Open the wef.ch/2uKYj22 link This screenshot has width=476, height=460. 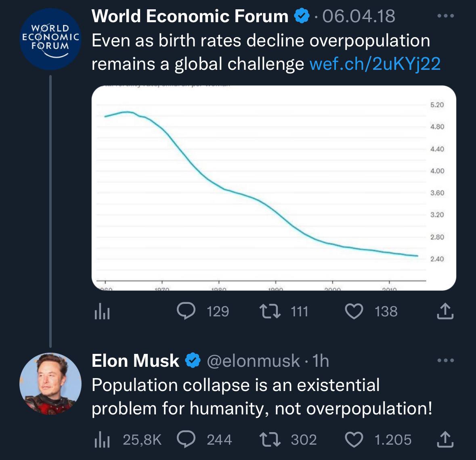(375, 64)
